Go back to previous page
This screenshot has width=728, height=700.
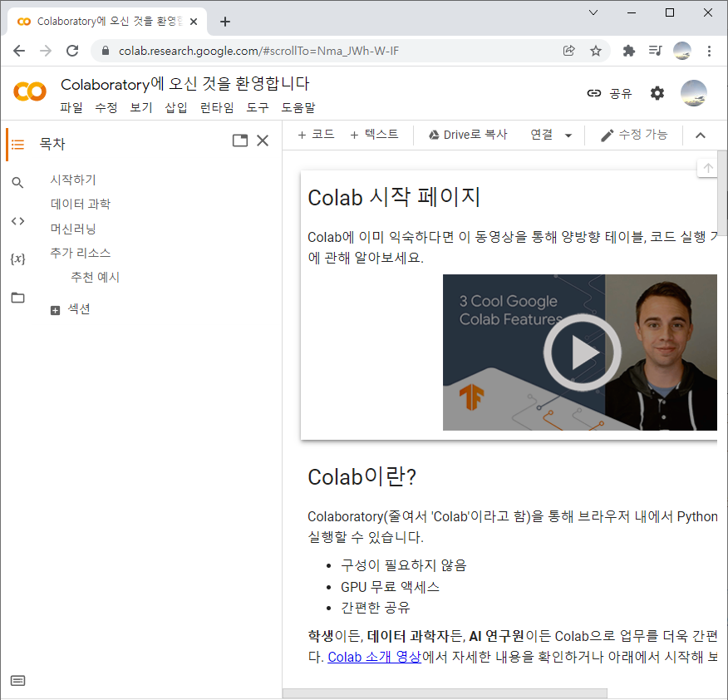(x=19, y=51)
